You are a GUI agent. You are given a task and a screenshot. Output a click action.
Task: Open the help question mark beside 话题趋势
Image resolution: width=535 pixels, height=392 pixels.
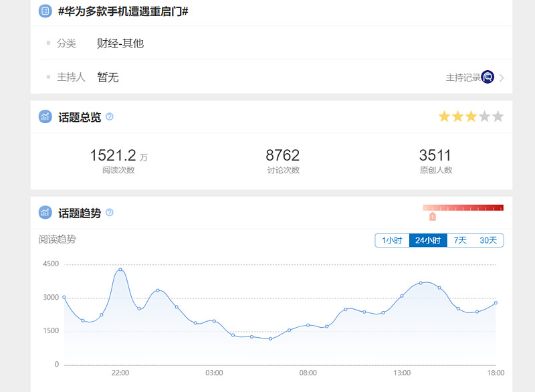click(x=110, y=213)
